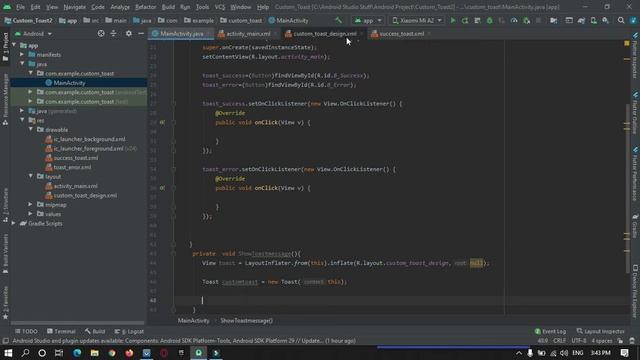
Task: Select custom_toast_design.xml in layout folder
Action: tap(85, 196)
